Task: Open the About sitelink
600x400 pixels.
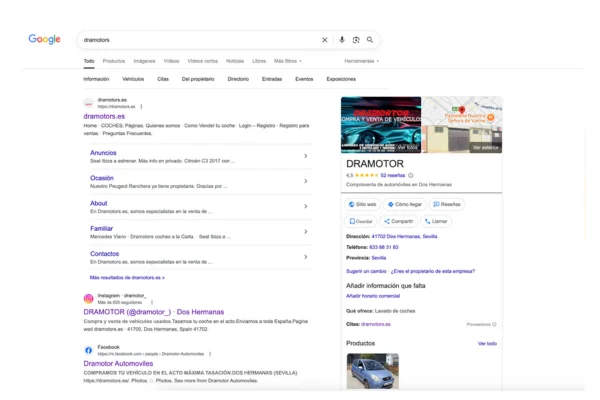Action: click(98, 203)
